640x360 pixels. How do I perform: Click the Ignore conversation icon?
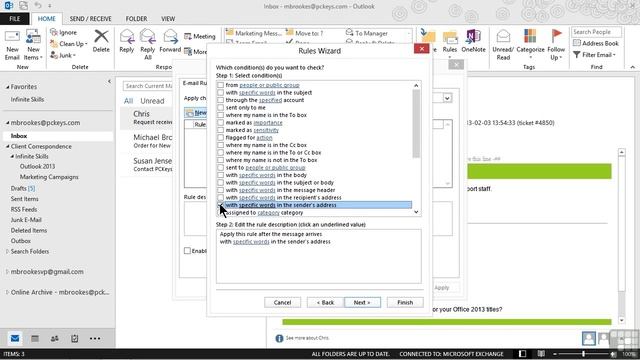coord(54,32)
